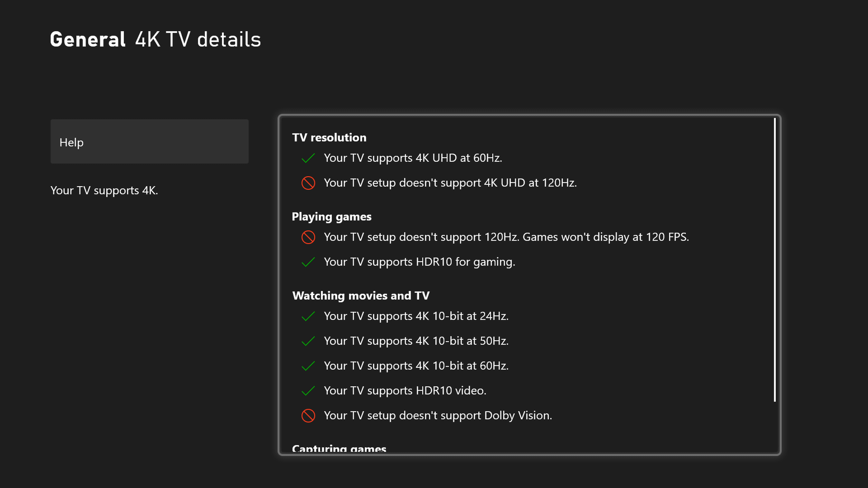Click the green checkmark beside HDR10 video
Viewport: 868px width, 488px height.
pos(308,391)
